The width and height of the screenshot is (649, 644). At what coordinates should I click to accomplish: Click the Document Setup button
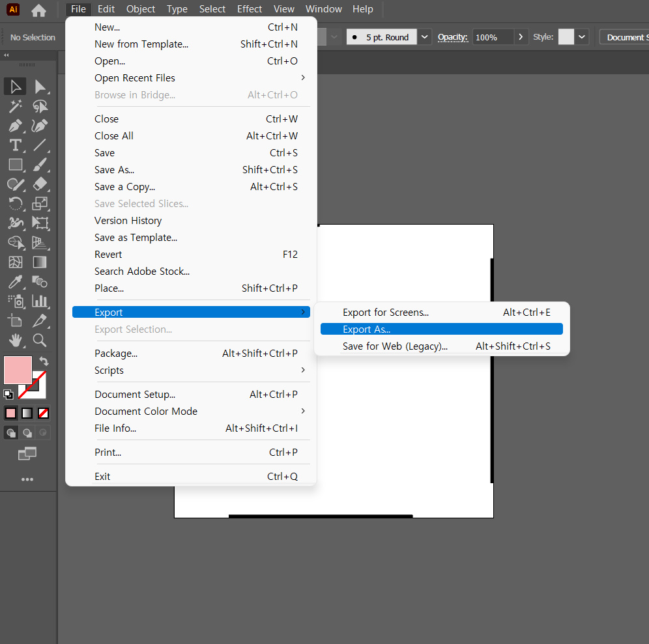click(625, 37)
